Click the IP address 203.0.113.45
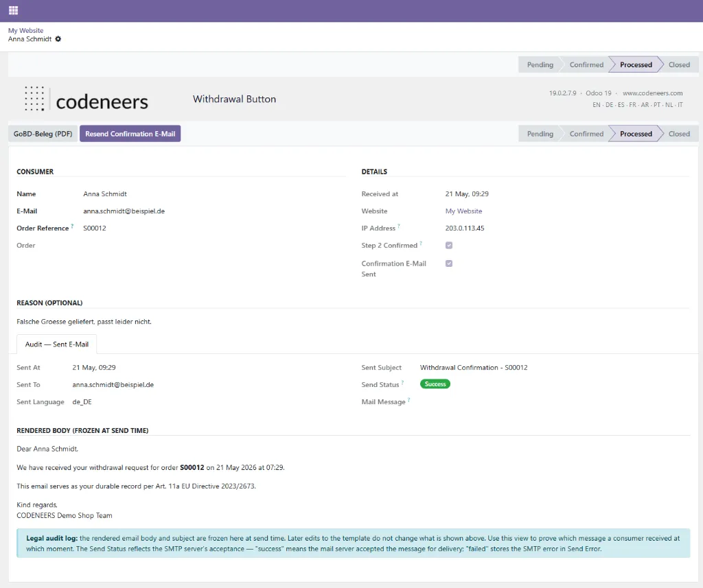The image size is (703, 588). point(465,228)
